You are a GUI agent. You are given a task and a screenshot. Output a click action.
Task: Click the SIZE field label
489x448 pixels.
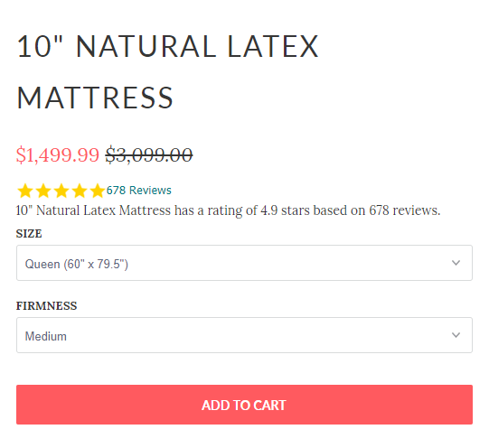point(29,234)
